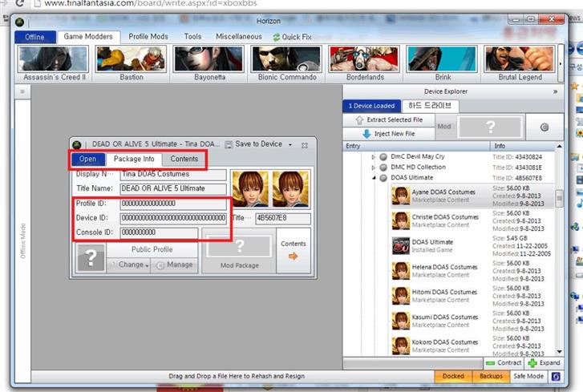This screenshot has height=392, width=583.
Task: Expand the DMC HD Collection entry
Action: tap(374, 168)
